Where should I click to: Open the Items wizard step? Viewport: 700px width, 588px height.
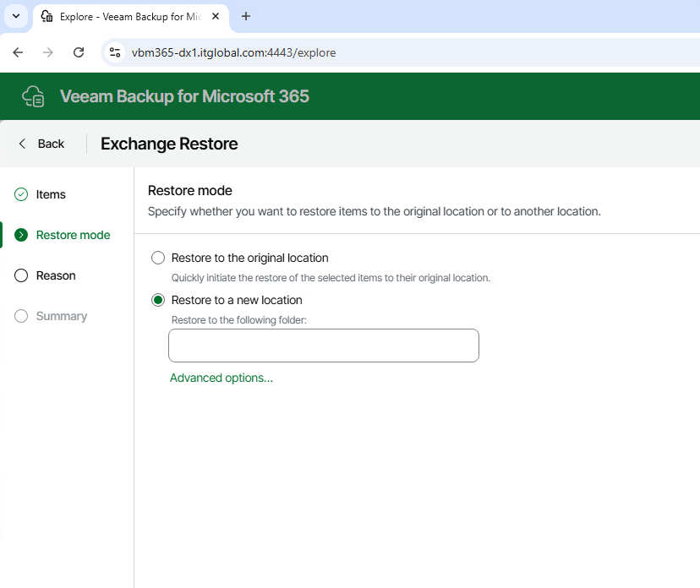click(x=51, y=194)
